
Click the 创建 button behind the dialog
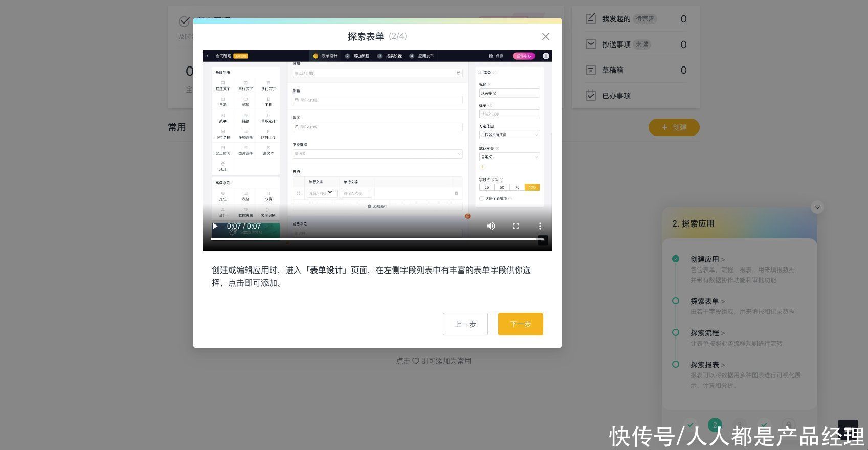pyautogui.click(x=674, y=127)
